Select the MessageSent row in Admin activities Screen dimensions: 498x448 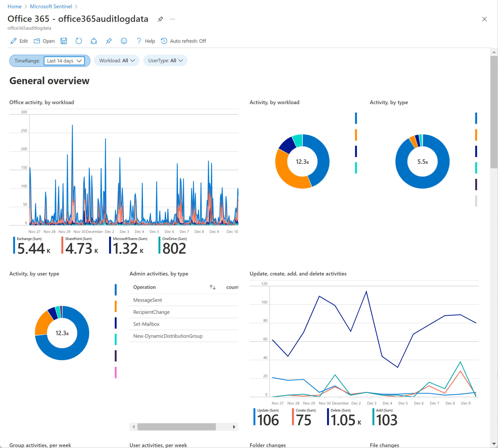(x=148, y=300)
